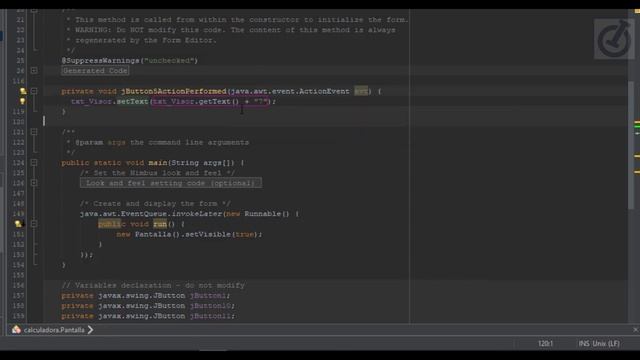
Task: Expand Look and feel setting code fold toggle
Action: tap(34, 183)
